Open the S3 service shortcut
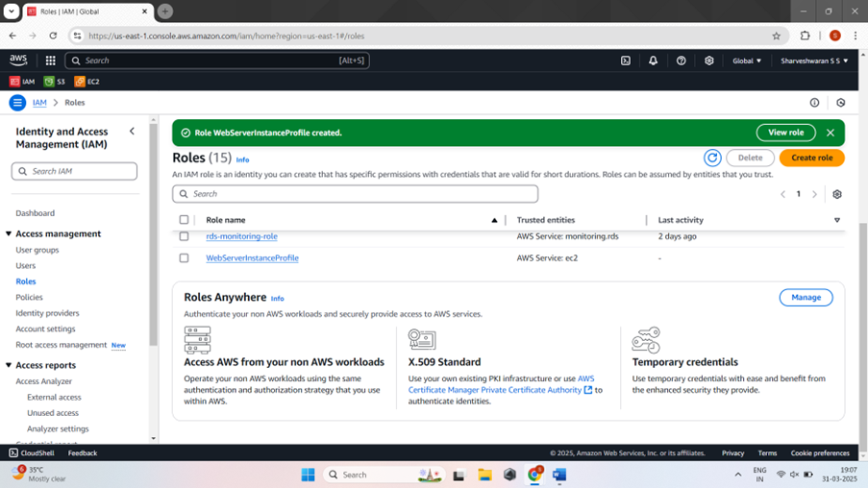This screenshot has width=868, height=488. coord(54,82)
